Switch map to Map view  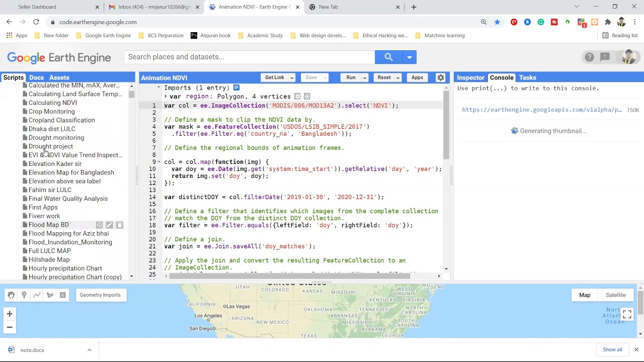[585, 295]
